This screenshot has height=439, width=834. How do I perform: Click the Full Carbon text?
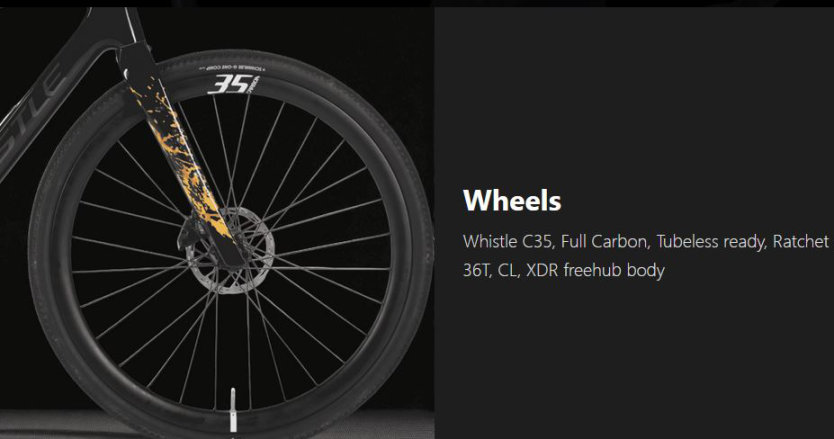(x=605, y=242)
